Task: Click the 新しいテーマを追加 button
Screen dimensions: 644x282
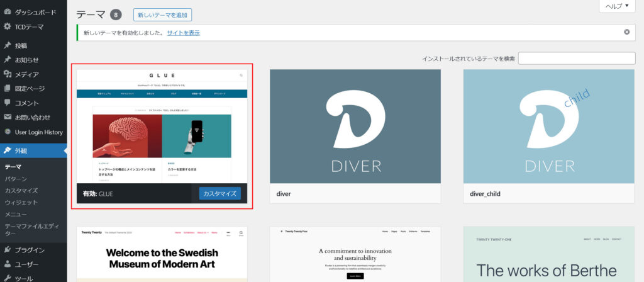Action: click(x=162, y=14)
